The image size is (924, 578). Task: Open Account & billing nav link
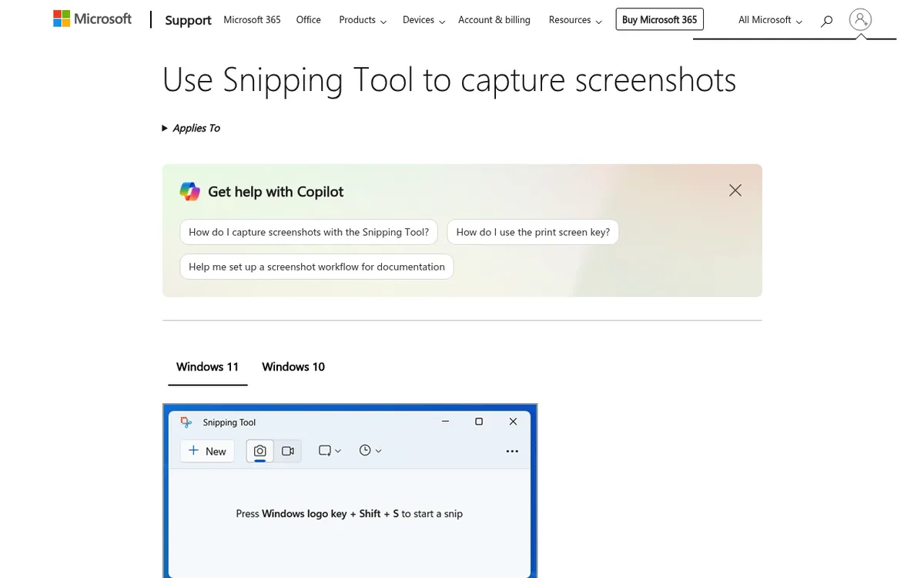tap(494, 20)
